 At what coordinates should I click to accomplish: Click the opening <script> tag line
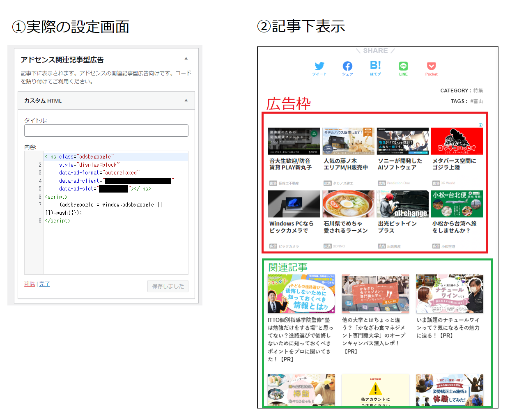[56, 197]
